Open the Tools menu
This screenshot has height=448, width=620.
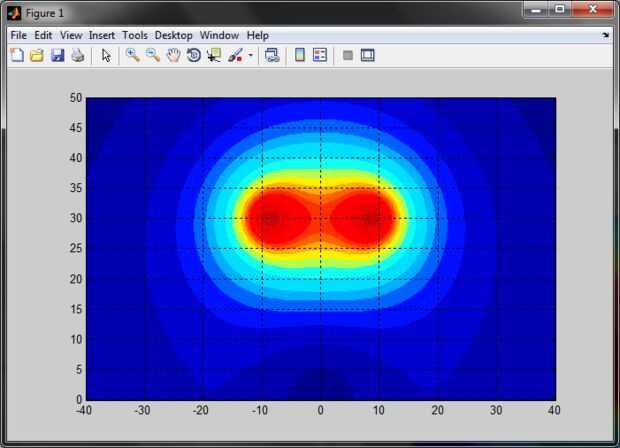click(135, 36)
